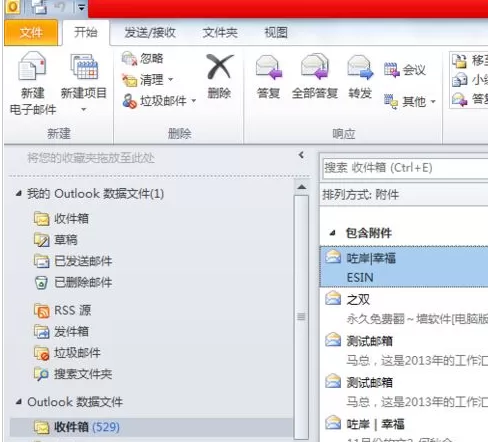
Task: Open Customize Quick Access Toolbar dropdown
Action: tap(81, 7)
